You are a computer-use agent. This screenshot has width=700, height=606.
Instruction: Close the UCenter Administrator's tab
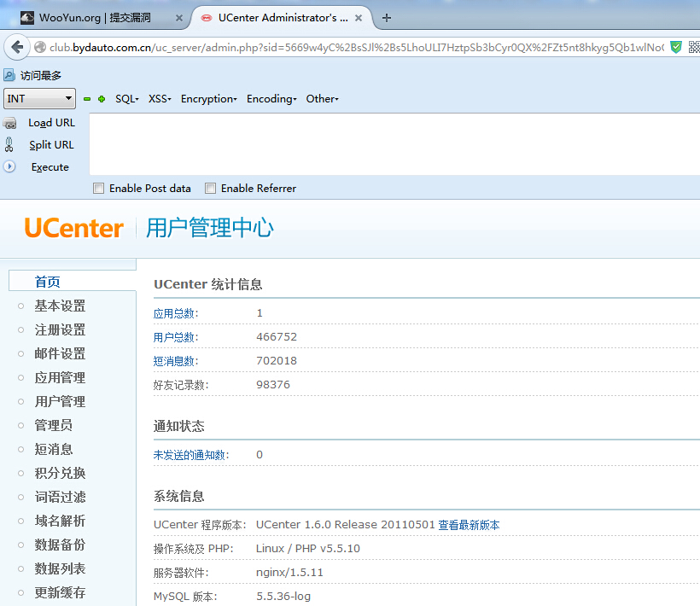click(x=358, y=18)
